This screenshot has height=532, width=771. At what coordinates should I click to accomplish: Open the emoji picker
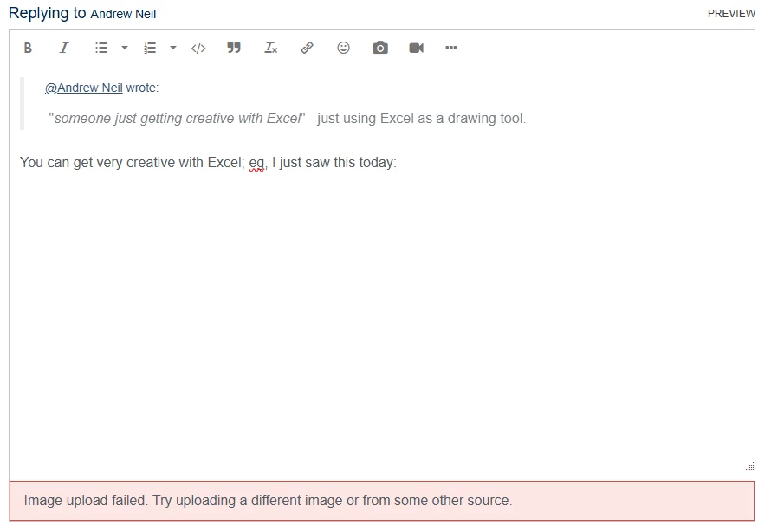point(343,48)
